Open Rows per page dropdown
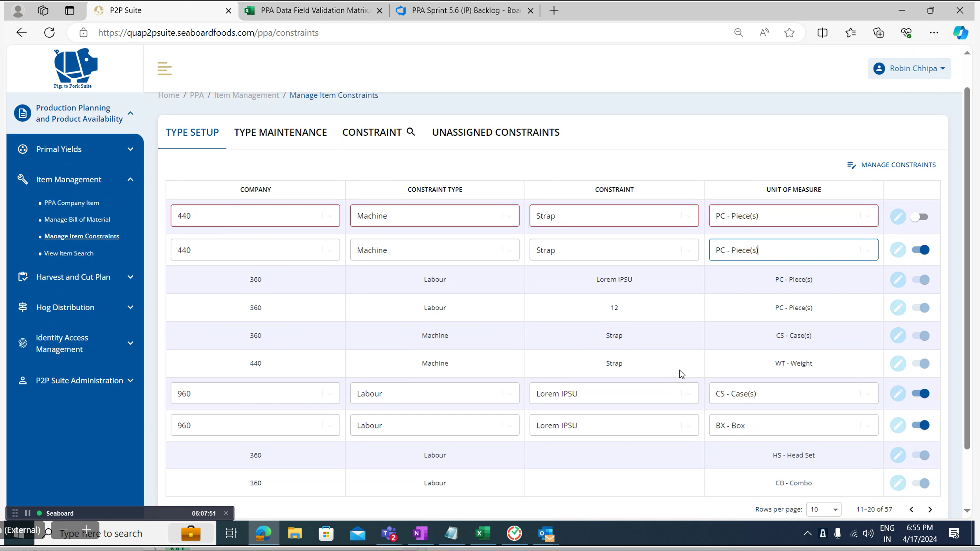This screenshot has height=551, width=980. 823,510
